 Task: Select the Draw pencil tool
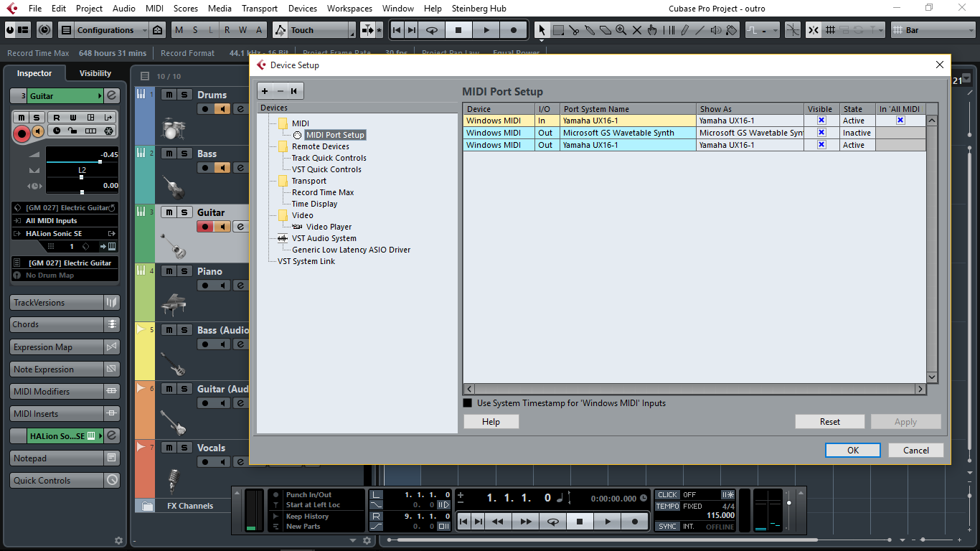click(x=684, y=30)
